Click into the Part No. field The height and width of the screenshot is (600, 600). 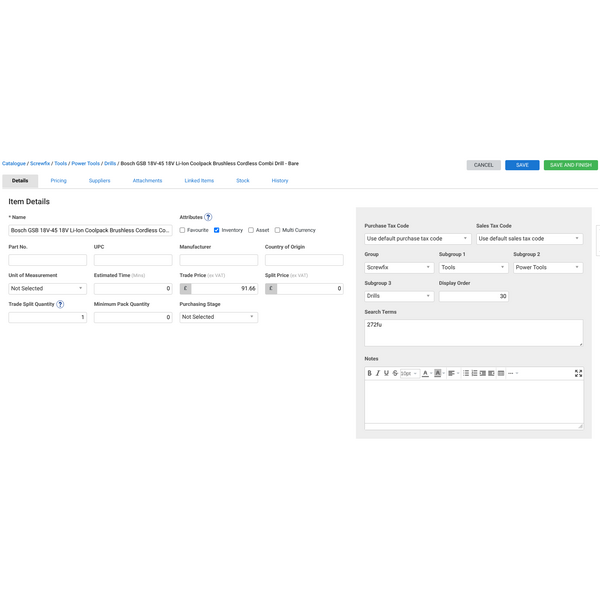(x=47, y=260)
